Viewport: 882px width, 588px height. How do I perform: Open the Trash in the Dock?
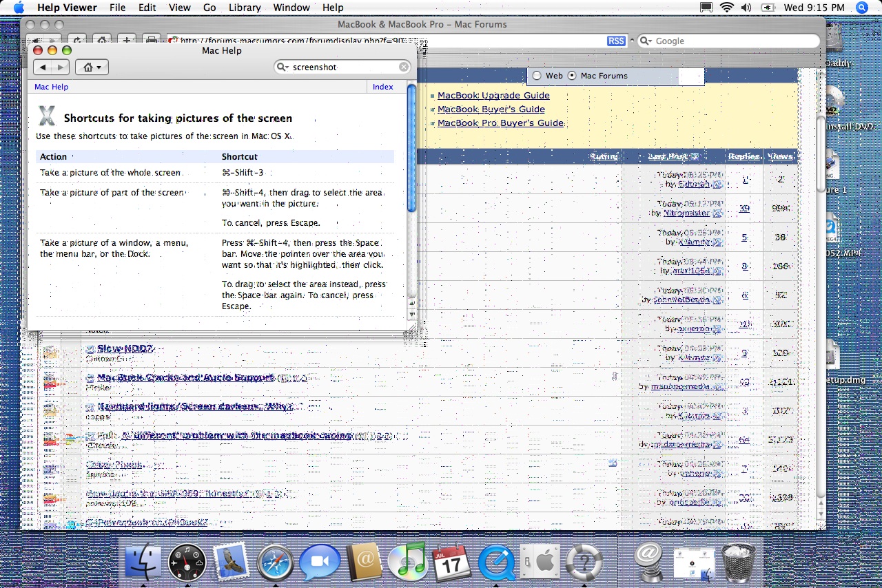[x=739, y=562]
